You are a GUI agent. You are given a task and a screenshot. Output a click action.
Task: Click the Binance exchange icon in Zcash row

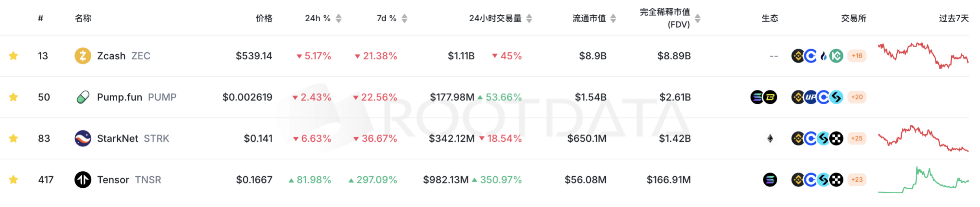click(x=798, y=56)
